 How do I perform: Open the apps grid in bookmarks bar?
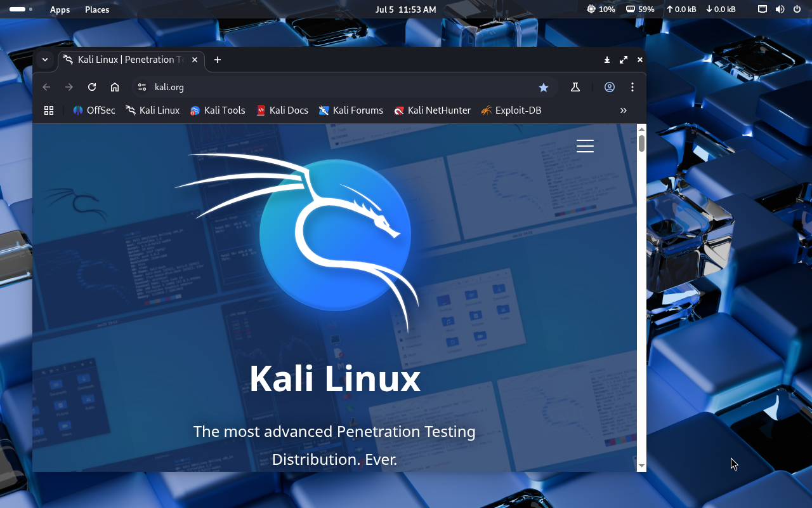(x=49, y=110)
